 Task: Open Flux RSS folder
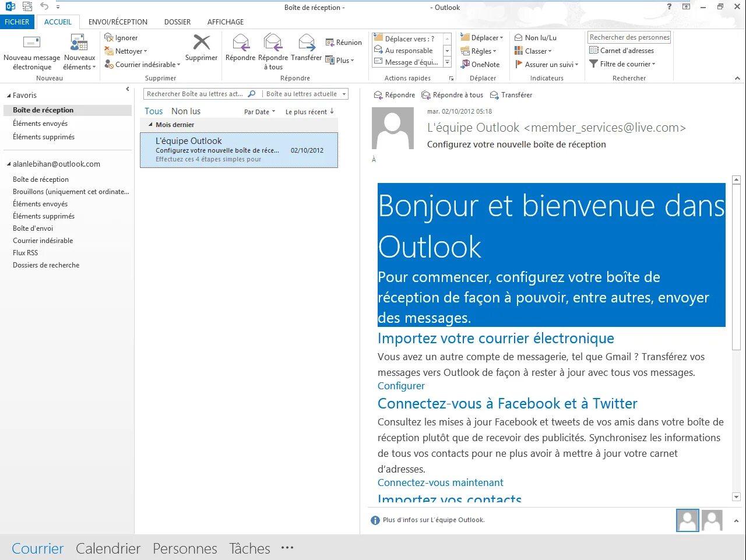tap(25, 253)
